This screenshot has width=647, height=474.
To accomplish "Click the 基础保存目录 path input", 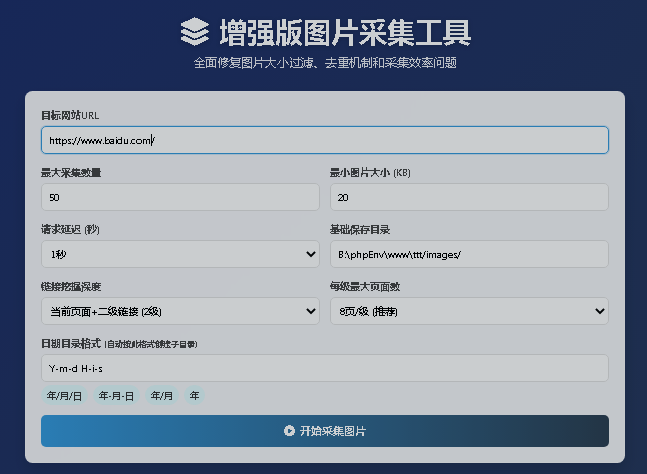I will [469, 254].
